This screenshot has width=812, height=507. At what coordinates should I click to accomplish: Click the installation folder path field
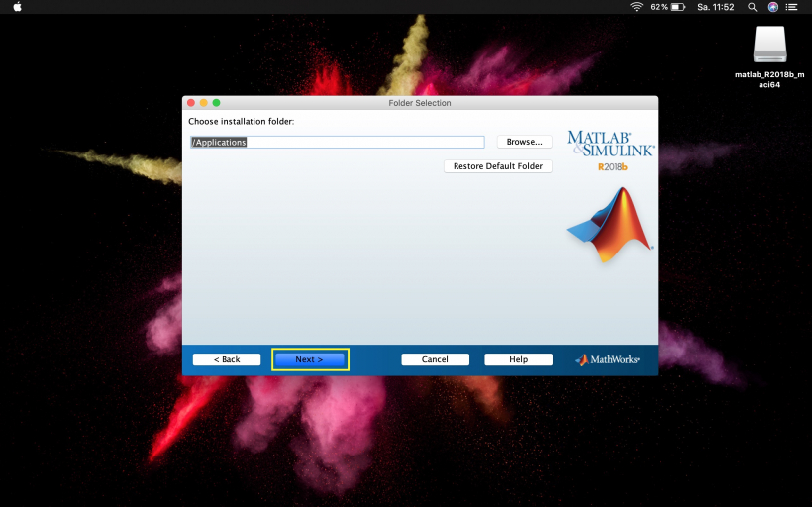click(337, 142)
